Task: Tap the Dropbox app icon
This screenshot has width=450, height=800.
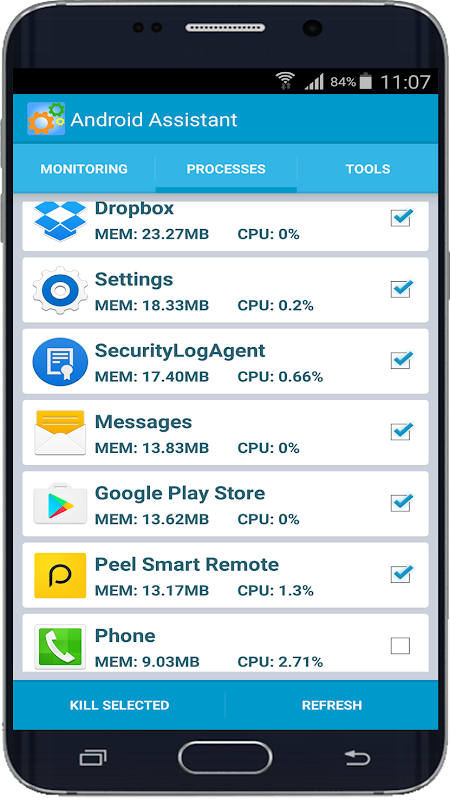Action: click(x=60, y=221)
